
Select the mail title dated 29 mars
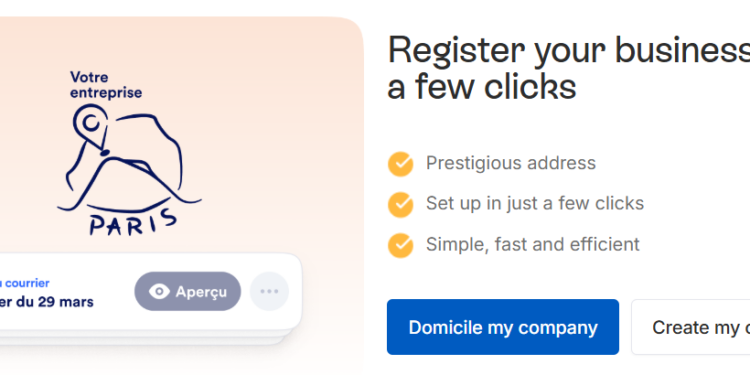pyautogui.click(x=46, y=302)
